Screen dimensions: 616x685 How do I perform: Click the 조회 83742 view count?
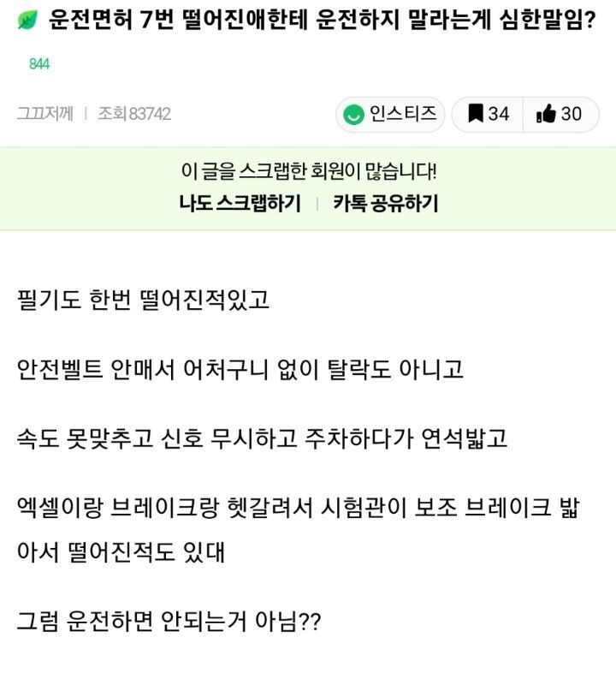point(134,114)
